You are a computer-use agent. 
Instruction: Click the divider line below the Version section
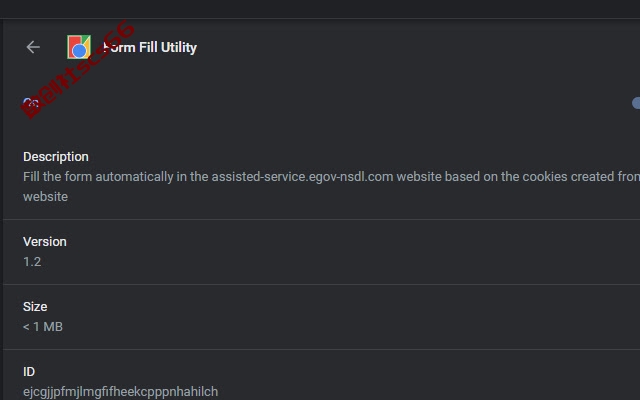pyautogui.click(x=322, y=284)
